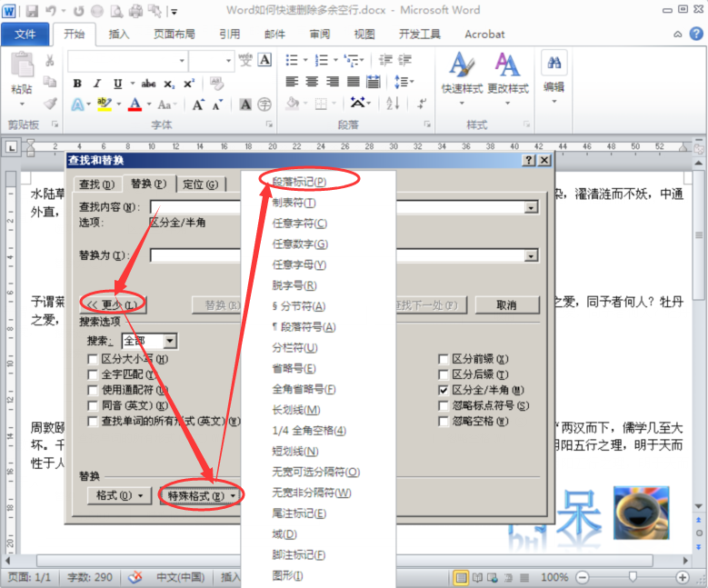Open the 格式 dropdown button
The width and height of the screenshot is (708, 588).
point(119,495)
